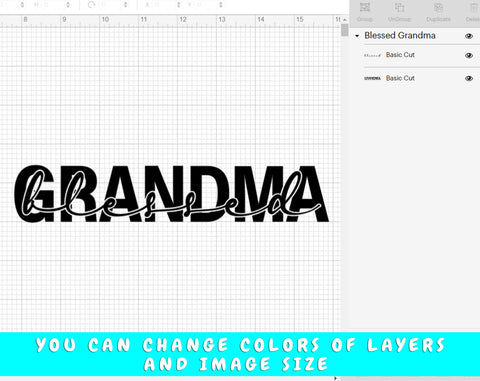Click the Y position stepper arrows
This screenshot has height=381, width=480.
(221, 5)
